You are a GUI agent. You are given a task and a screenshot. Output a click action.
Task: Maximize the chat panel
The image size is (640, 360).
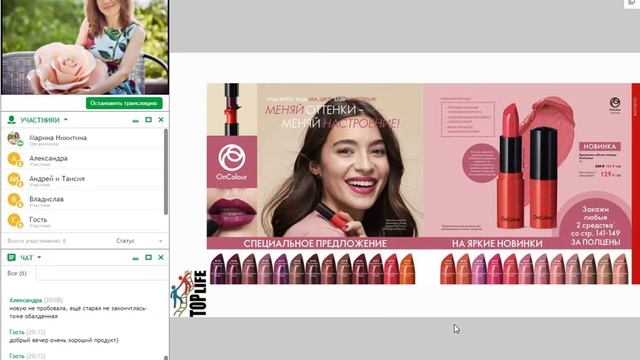pyautogui.click(x=148, y=257)
